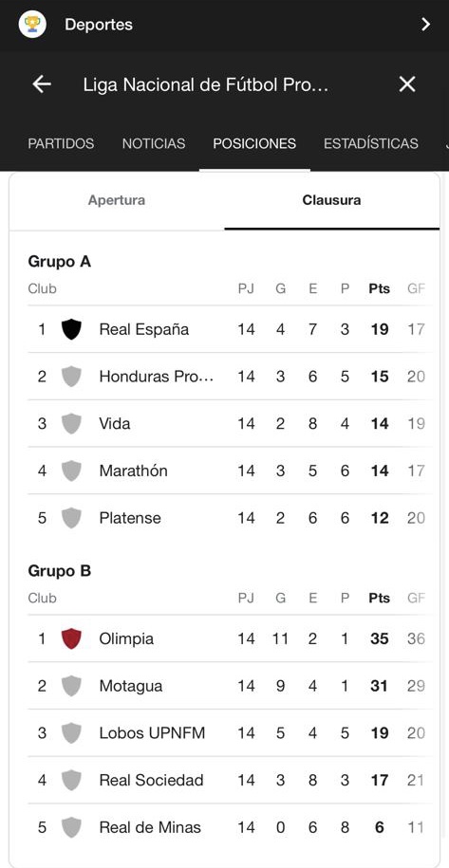Select the Clausura standings tab
This screenshot has width=449, height=868.
[x=331, y=200]
